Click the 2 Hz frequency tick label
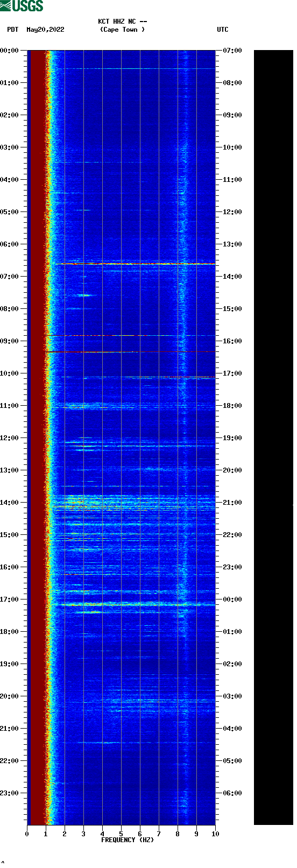Screen dimensions: 297x868 click(65, 834)
